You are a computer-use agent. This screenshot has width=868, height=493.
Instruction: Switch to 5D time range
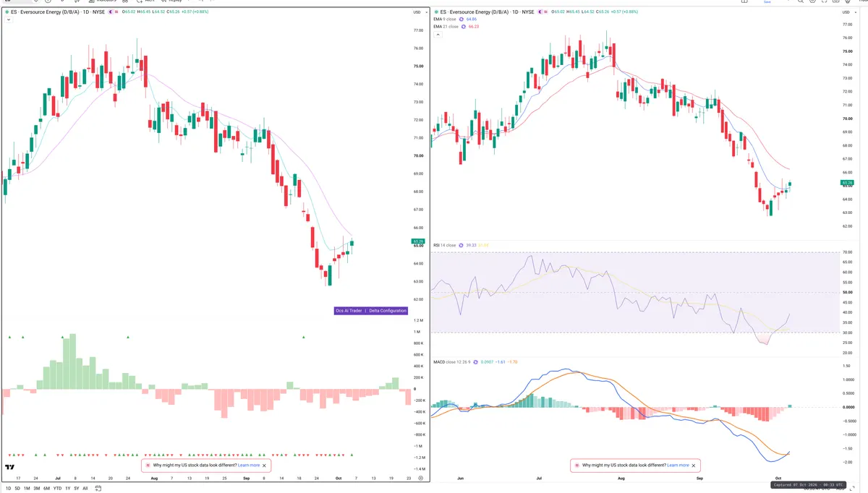pos(17,489)
